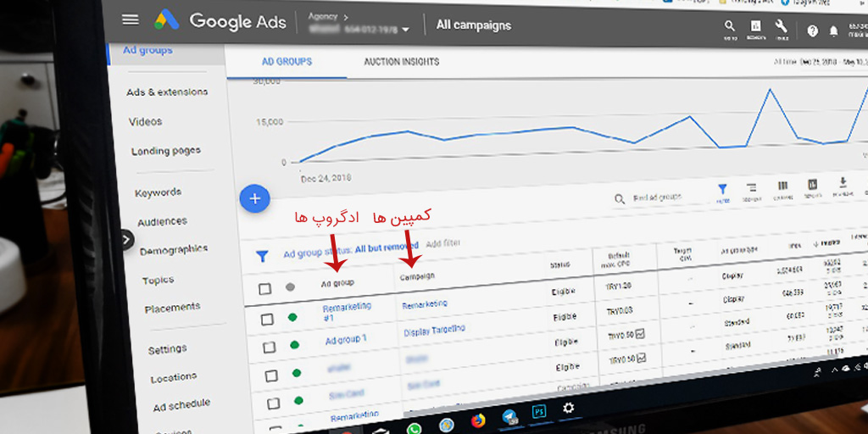Image resolution: width=868 pixels, height=434 pixels.
Task: Open the Remarketing campaign link
Action: (425, 304)
